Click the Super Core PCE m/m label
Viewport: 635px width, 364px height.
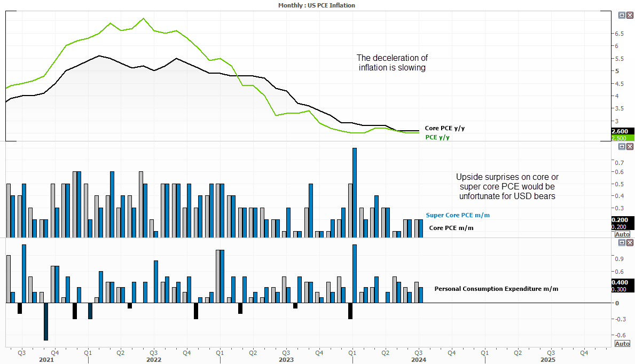click(458, 215)
